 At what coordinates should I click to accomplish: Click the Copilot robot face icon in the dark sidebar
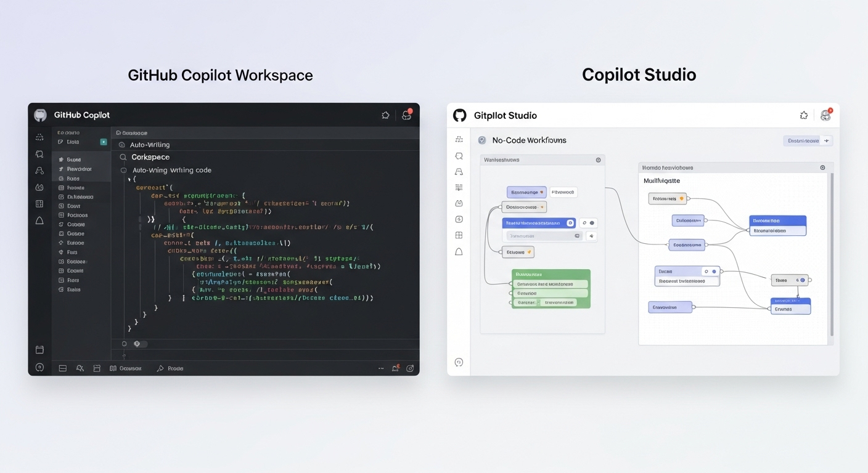pyautogui.click(x=39, y=187)
